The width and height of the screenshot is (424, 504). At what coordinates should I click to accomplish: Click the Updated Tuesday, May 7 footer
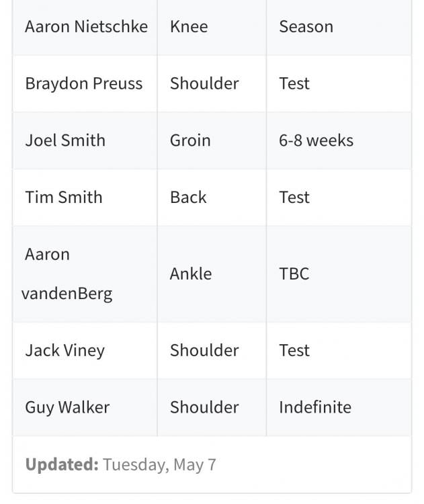point(121,464)
